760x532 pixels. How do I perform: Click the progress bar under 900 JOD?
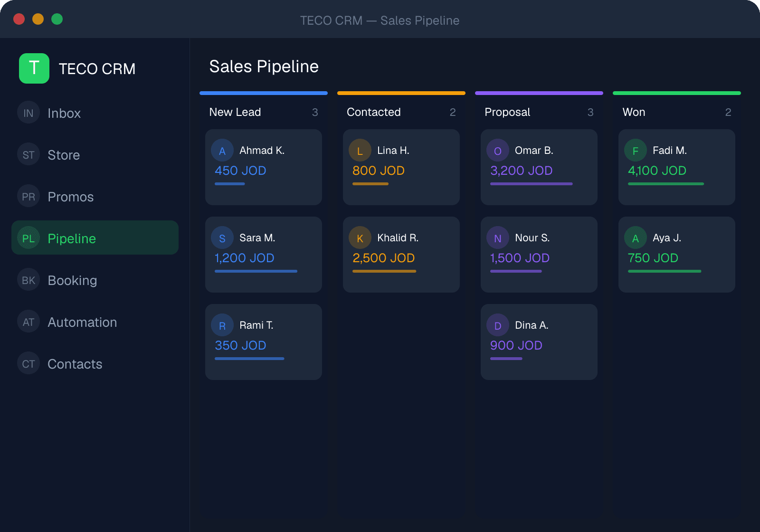click(506, 359)
